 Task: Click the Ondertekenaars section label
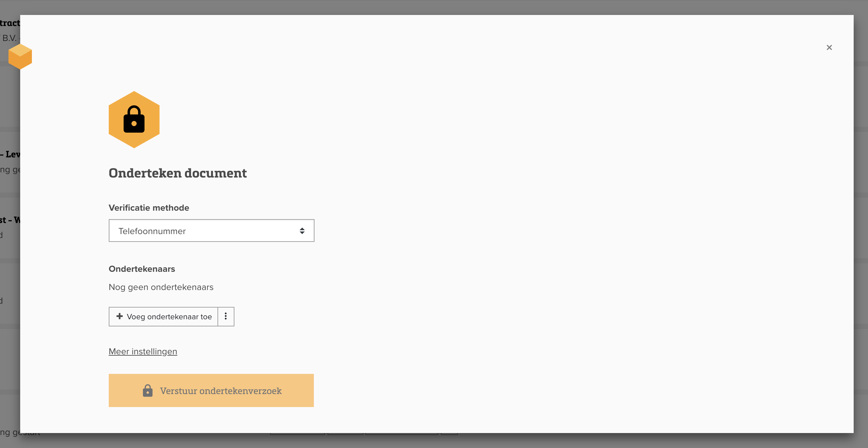[142, 269]
